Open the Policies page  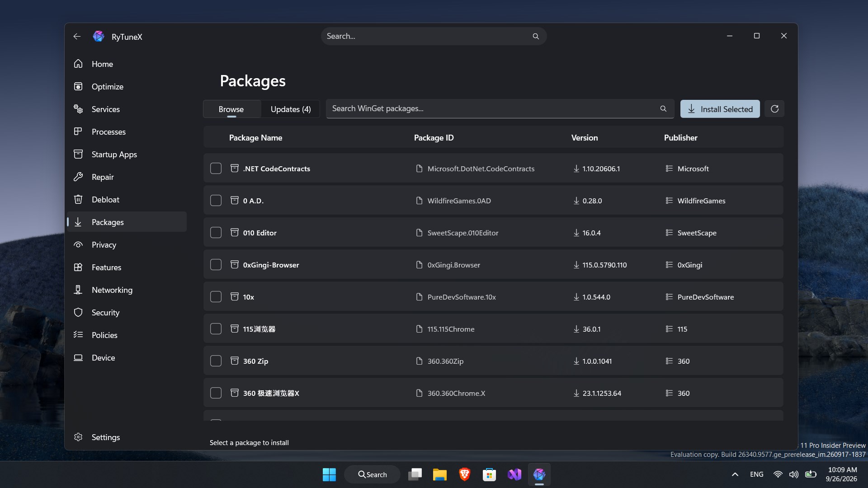coord(127,335)
